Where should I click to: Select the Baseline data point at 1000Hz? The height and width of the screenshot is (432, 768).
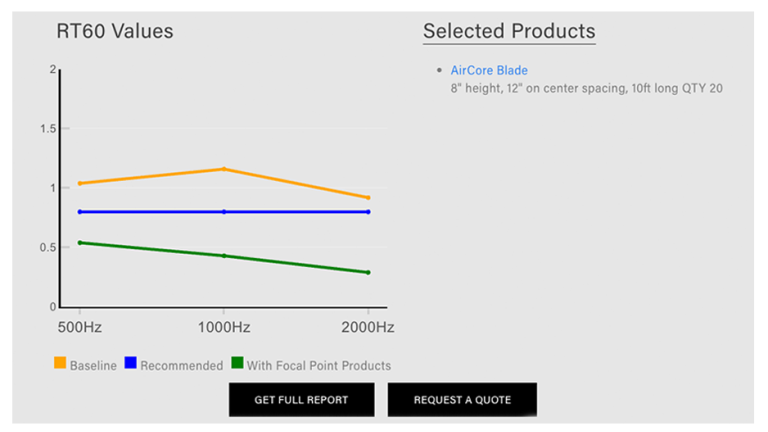pos(224,169)
